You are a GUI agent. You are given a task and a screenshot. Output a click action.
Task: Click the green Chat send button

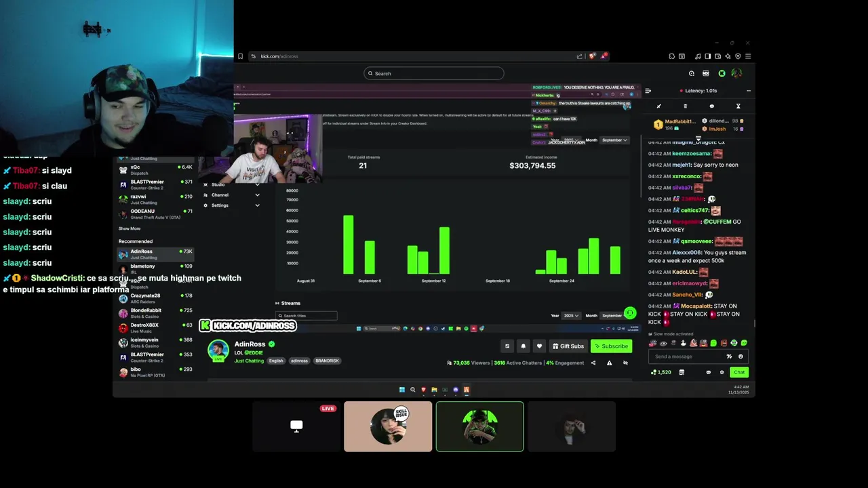click(x=739, y=372)
